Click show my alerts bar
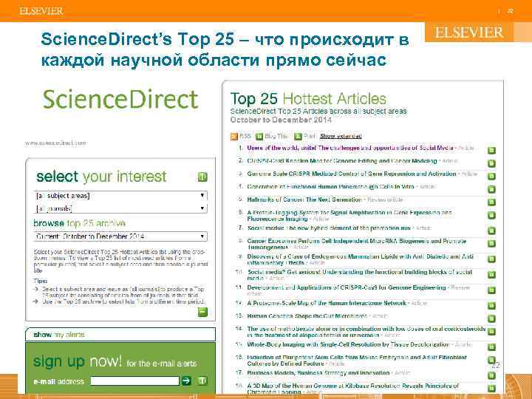The image size is (532, 399). coord(120,335)
